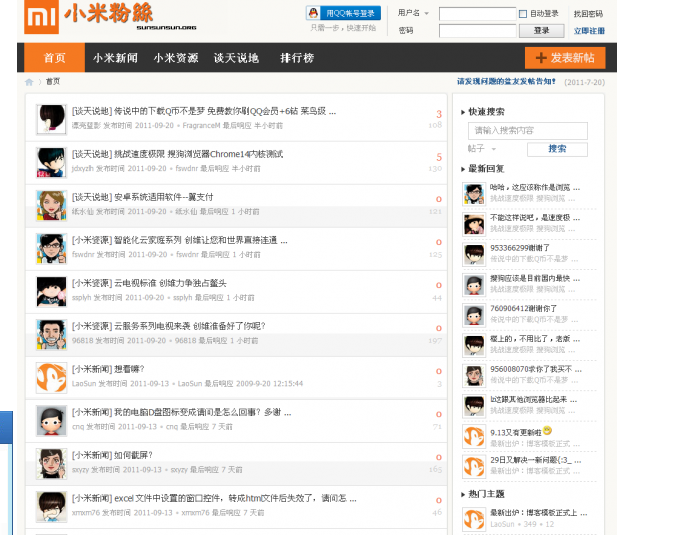Open reply 29日又解决一新问题
This screenshot has height=535, width=700.
[536, 460]
